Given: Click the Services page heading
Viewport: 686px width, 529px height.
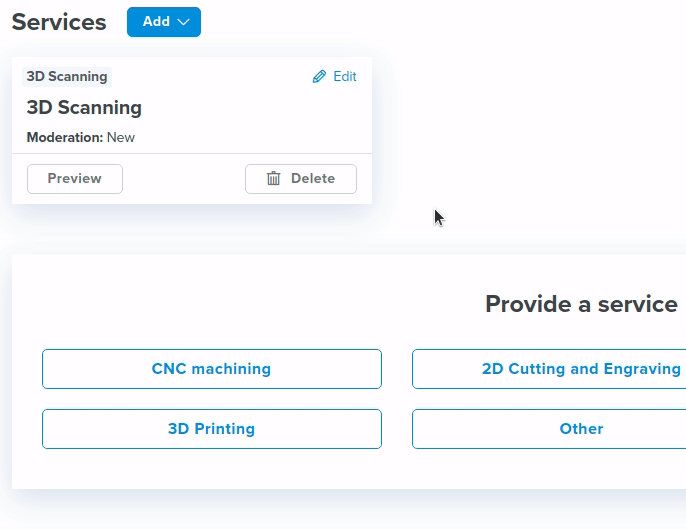Looking at the screenshot, I should (59, 22).
